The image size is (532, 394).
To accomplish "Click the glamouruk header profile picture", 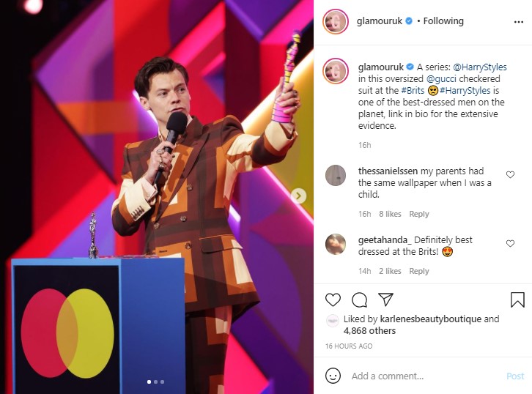I will coord(336,22).
